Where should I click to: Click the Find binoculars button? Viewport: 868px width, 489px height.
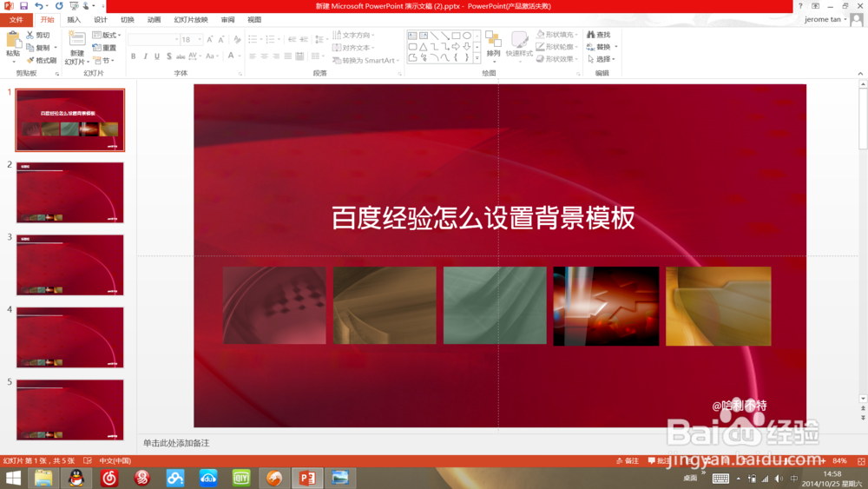[599, 35]
